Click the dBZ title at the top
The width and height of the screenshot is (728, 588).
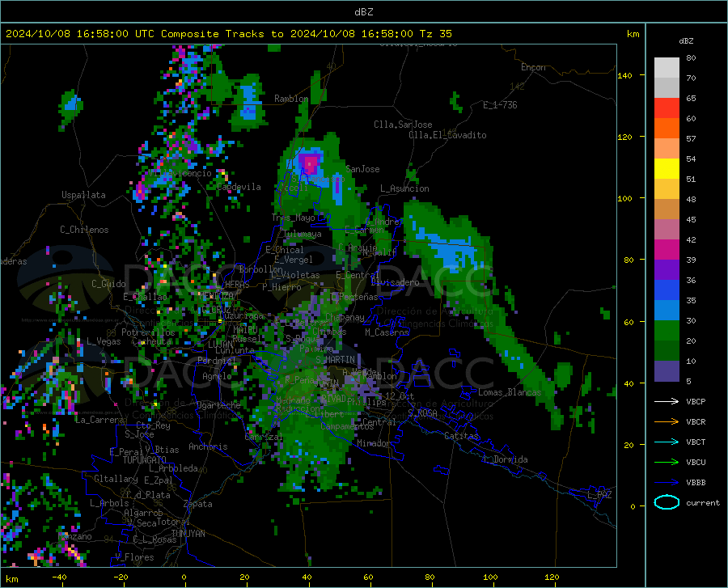click(x=363, y=12)
